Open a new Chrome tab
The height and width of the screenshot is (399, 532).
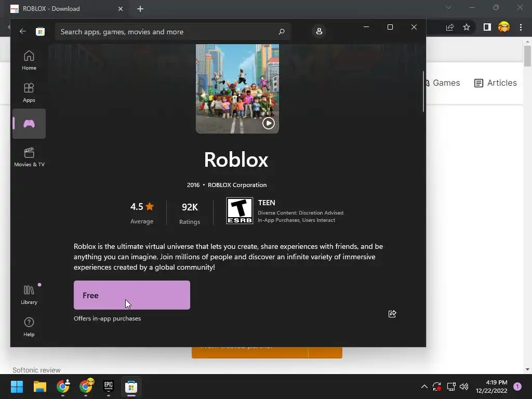140,9
